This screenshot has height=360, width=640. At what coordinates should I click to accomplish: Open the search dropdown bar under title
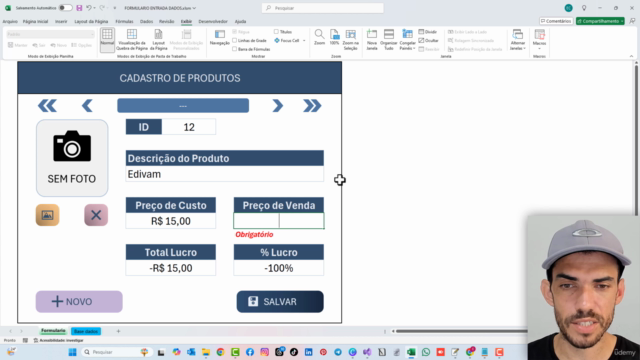click(x=183, y=106)
